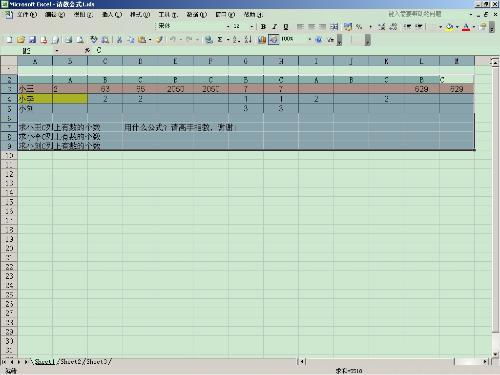Image resolution: width=500 pixels, height=375 pixels.
Task: Toggle align left
Action: tap(300, 27)
